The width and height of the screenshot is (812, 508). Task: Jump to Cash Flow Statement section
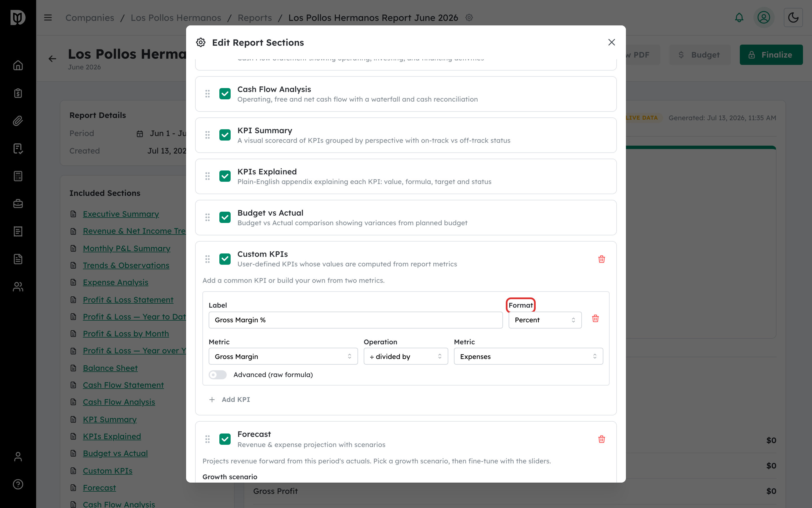(x=123, y=385)
